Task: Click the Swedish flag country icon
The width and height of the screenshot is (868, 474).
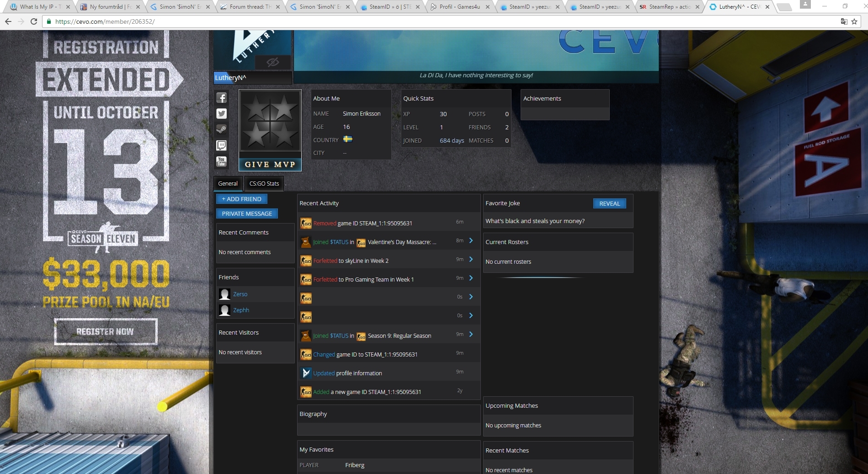Action: coord(348,139)
